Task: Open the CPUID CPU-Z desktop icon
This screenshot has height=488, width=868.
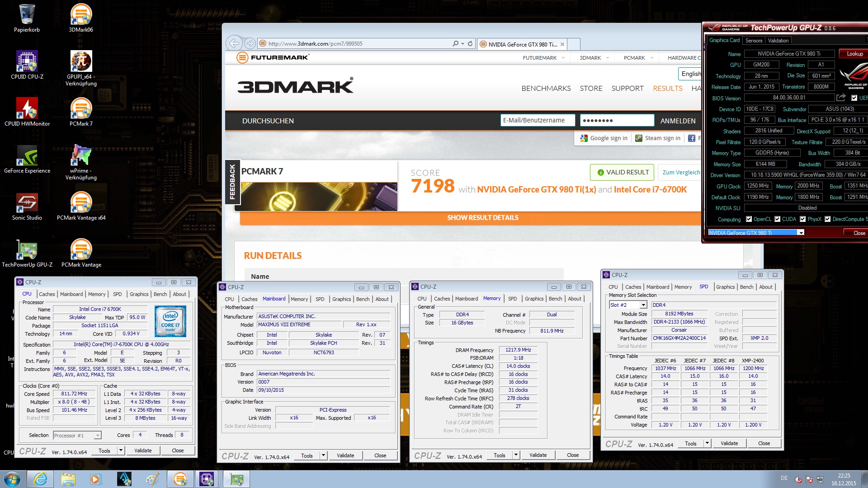Action: [x=27, y=61]
